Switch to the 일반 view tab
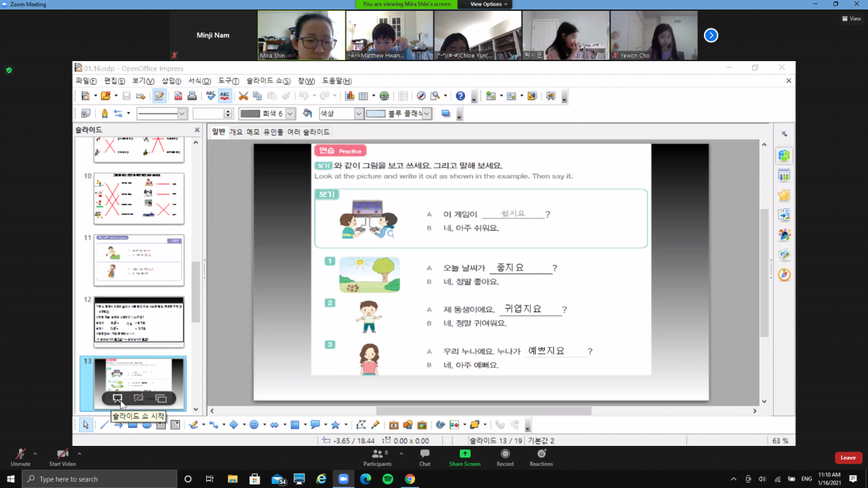This screenshot has width=868, height=488. pos(218,132)
